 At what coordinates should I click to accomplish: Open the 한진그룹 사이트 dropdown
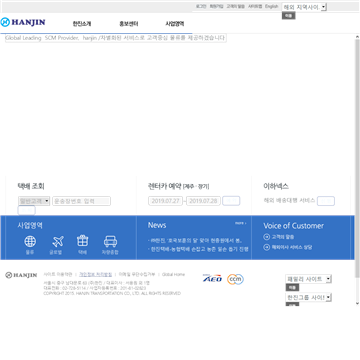coord(308,297)
